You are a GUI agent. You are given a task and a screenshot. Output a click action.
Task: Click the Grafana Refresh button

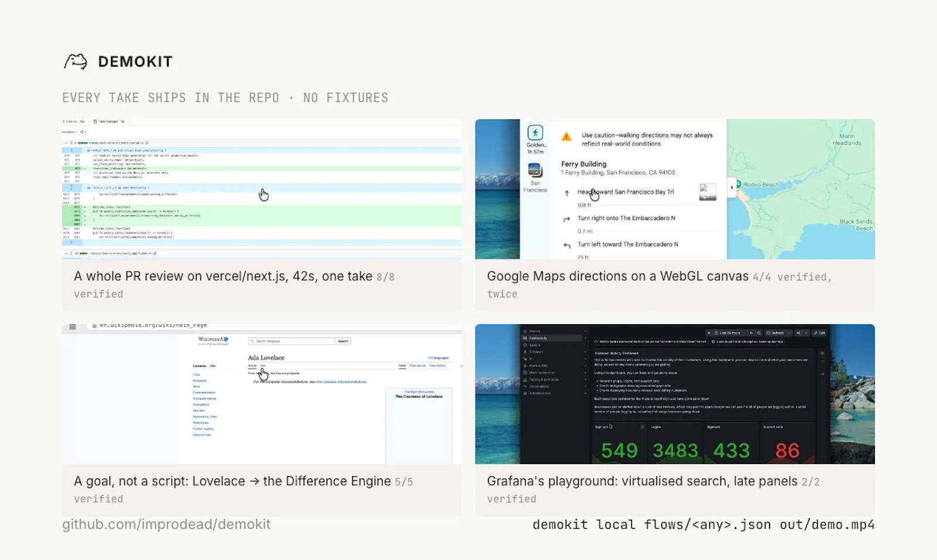click(775, 333)
